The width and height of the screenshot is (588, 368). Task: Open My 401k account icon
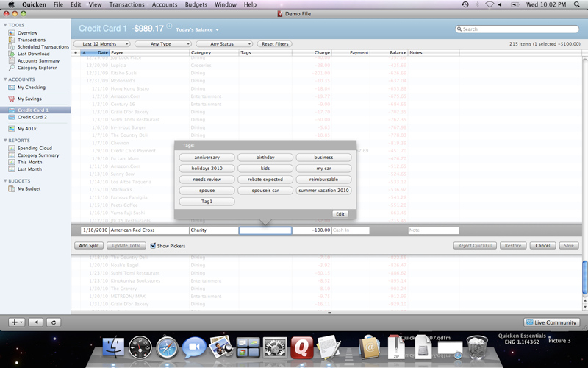tap(12, 128)
